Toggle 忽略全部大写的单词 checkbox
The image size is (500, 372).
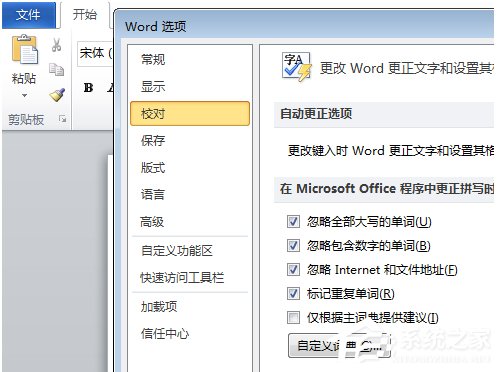[293, 221]
